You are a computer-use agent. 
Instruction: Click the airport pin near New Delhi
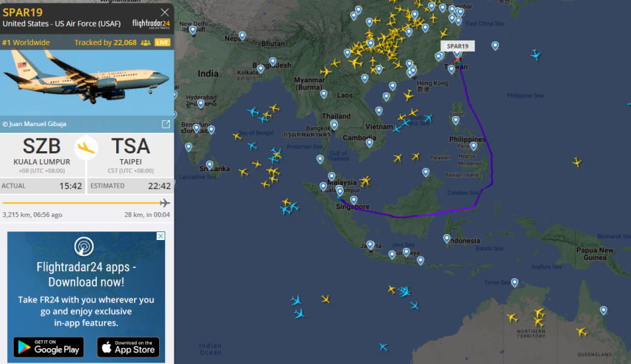point(193,29)
